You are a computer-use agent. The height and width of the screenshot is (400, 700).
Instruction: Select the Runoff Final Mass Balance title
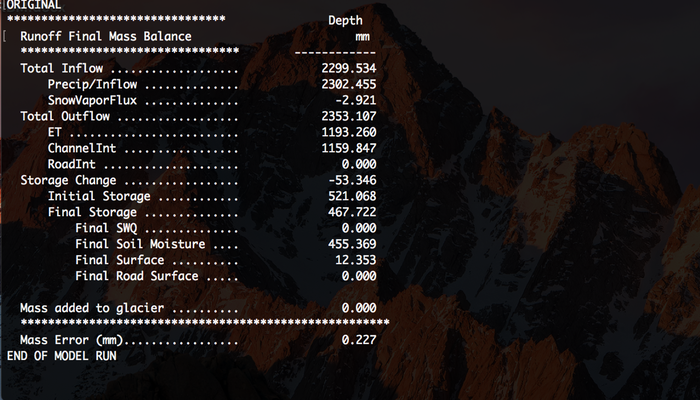(105, 36)
